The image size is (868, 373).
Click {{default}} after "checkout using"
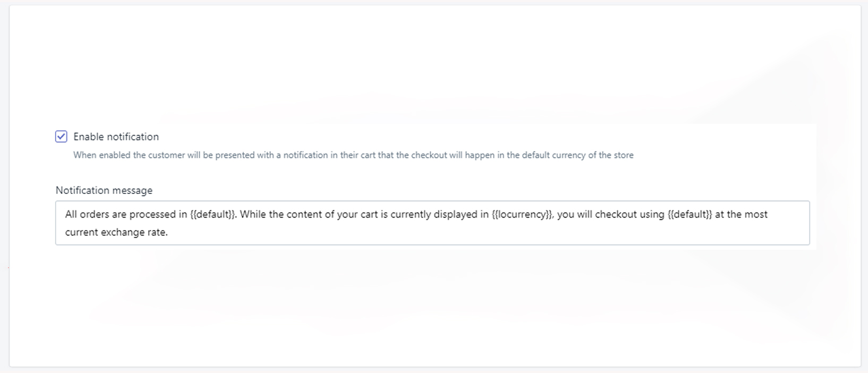pyautogui.click(x=690, y=215)
